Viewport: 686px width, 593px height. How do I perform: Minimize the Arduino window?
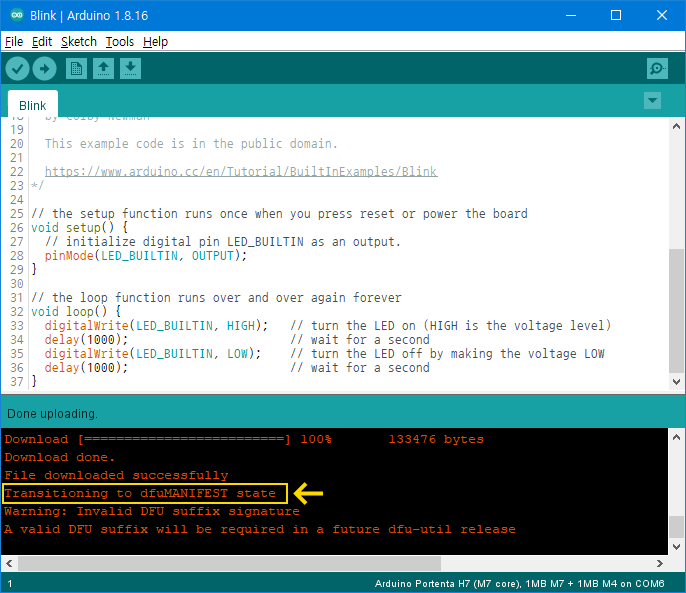(x=570, y=15)
